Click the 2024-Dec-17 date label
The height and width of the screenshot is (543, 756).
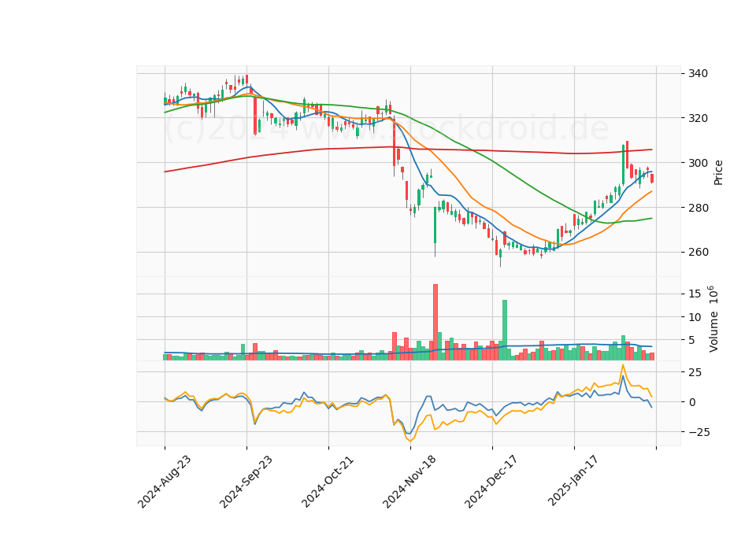click(x=491, y=482)
